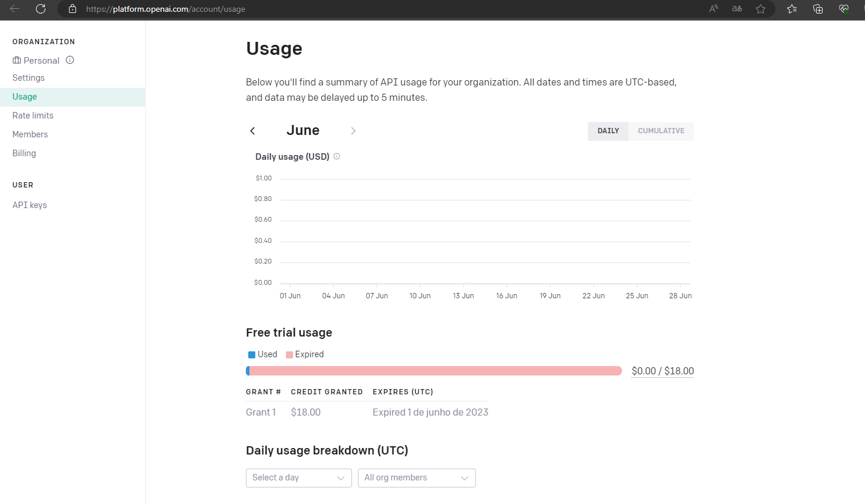This screenshot has height=504, width=865.
Task: Click 'Expired 1 de junho de 2023' text
Action: 430,412
